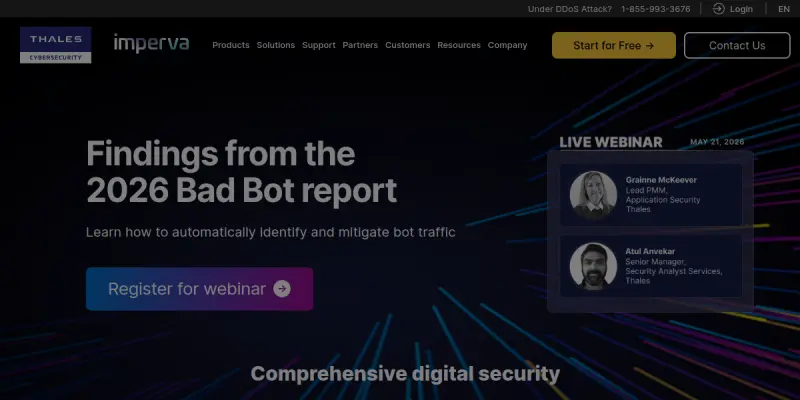Click the Thales Cybersecurity logo

(x=56, y=45)
